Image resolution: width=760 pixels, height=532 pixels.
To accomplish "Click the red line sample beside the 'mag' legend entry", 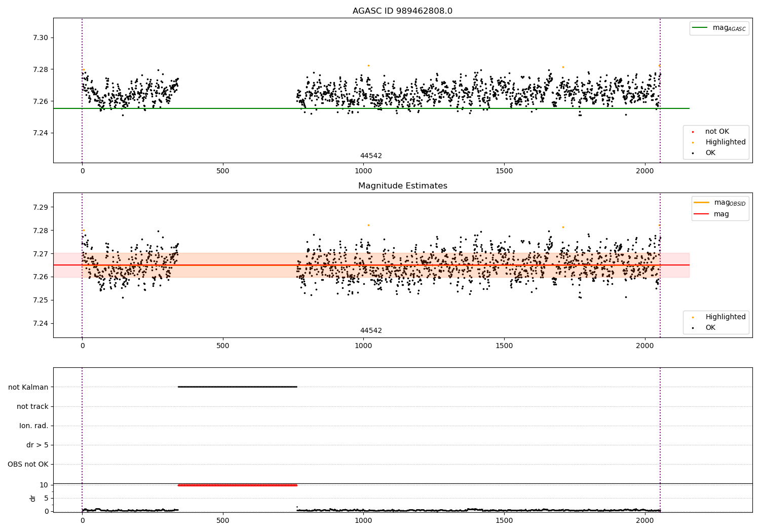I will pyautogui.click(x=702, y=214).
